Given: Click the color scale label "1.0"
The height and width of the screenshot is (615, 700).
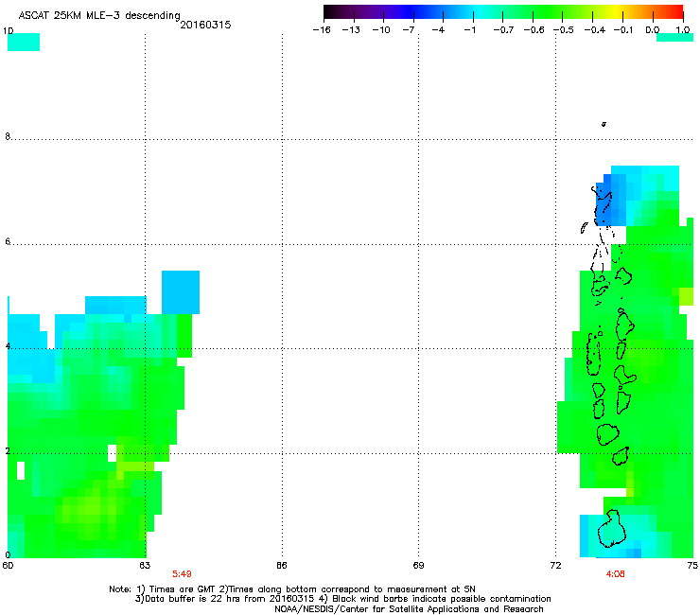Looking at the screenshot, I should coord(683,30).
